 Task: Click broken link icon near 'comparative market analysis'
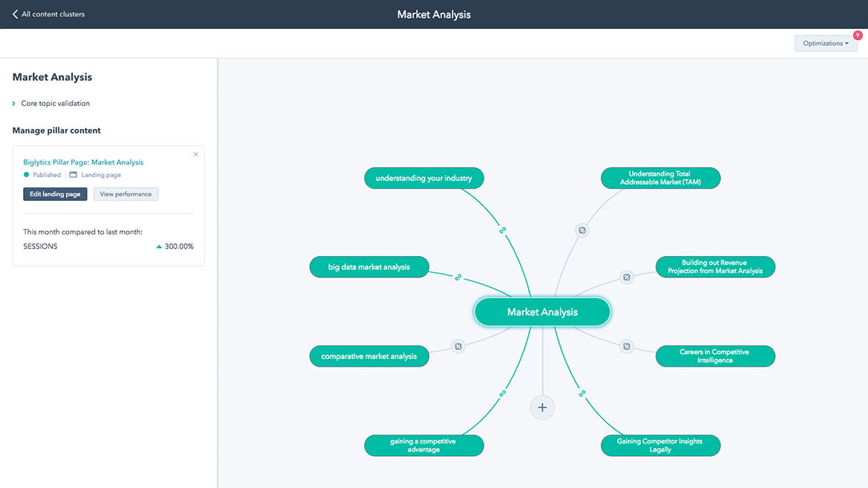458,346
